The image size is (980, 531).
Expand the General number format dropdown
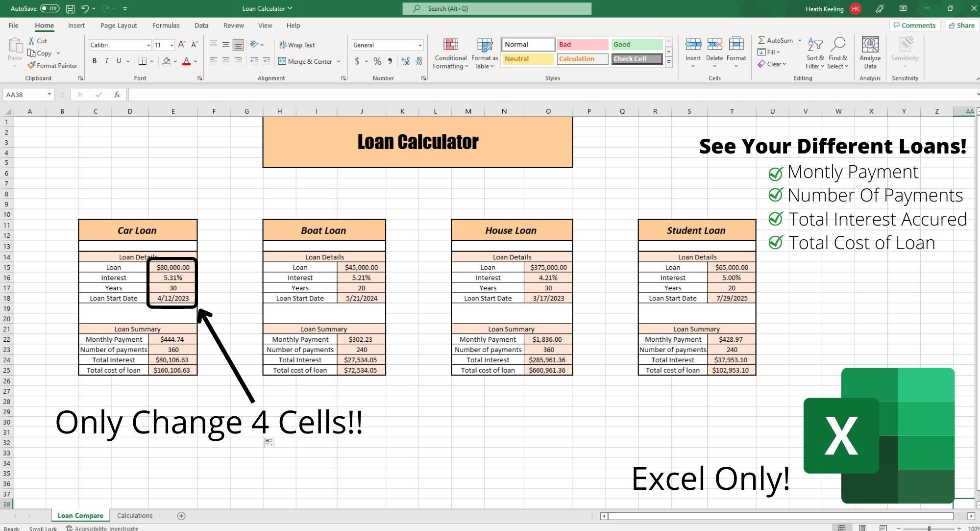[x=419, y=45]
